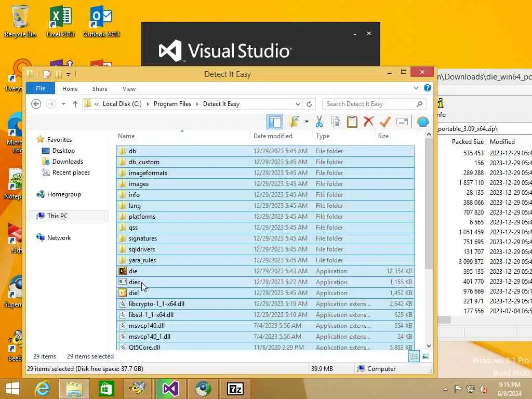Click the Rename toolbar icon
Viewport: 532px width, 399px height.
coord(402,122)
